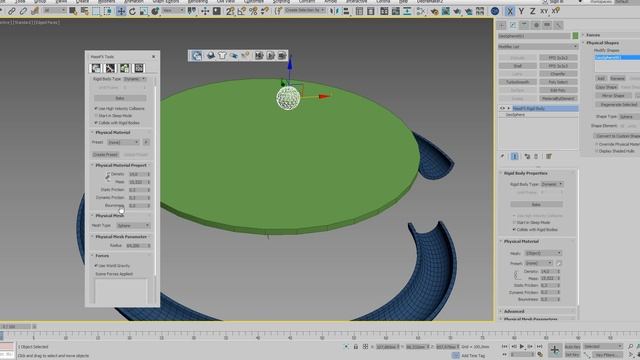Open the Motion tab in the command panel

click(x=536, y=25)
